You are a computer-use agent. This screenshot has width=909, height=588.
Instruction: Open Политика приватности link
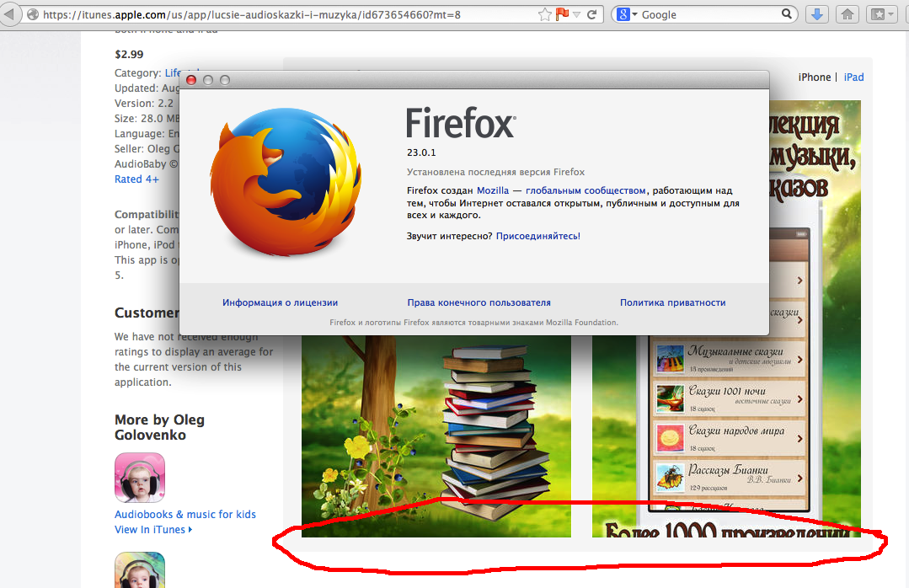coord(672,302)
